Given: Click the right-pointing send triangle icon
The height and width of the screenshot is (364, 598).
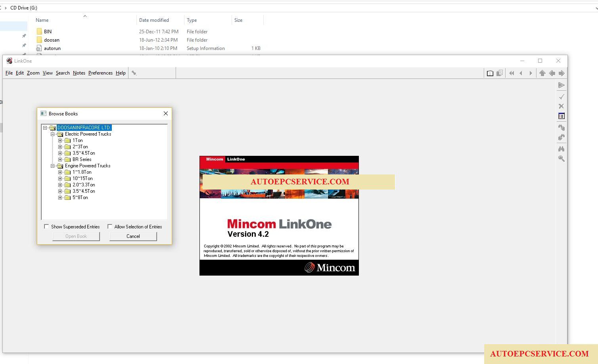Looking at the screenshot, I should point(561,85).
